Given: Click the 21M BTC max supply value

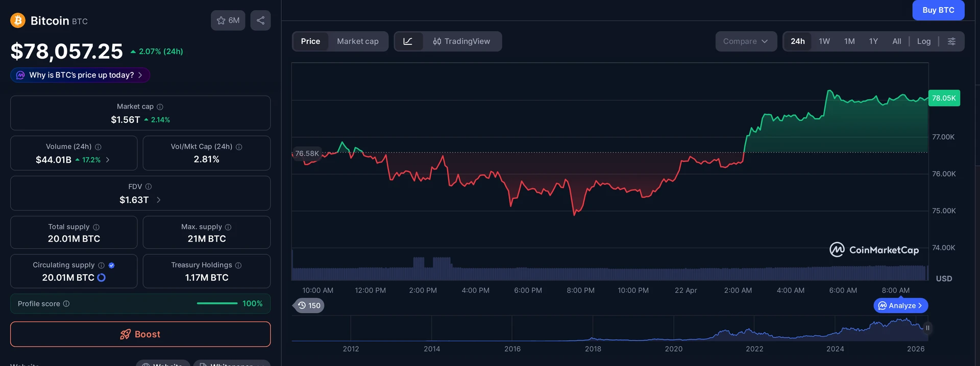Looking at the screenshot, I should pyautogui.click(x=207, y=239).
